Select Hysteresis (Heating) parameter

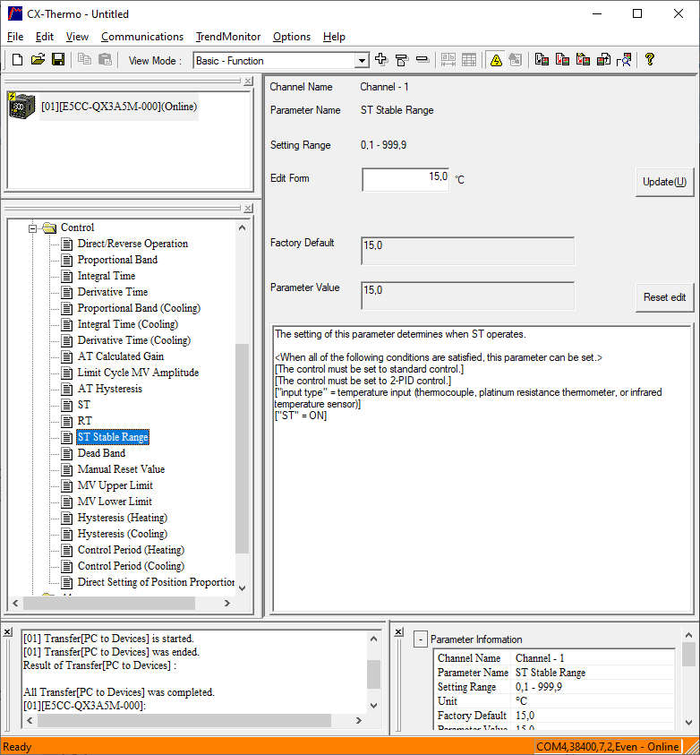click(123, 518)
